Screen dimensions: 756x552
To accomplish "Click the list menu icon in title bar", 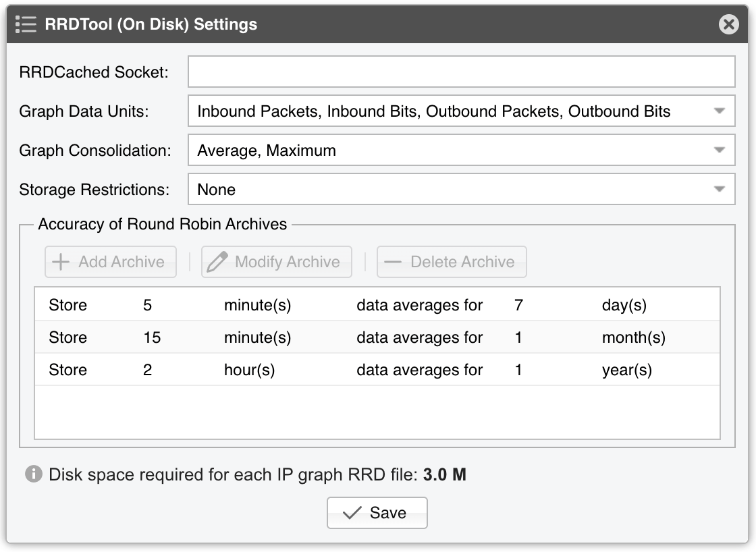I will [x=26, y=24].
